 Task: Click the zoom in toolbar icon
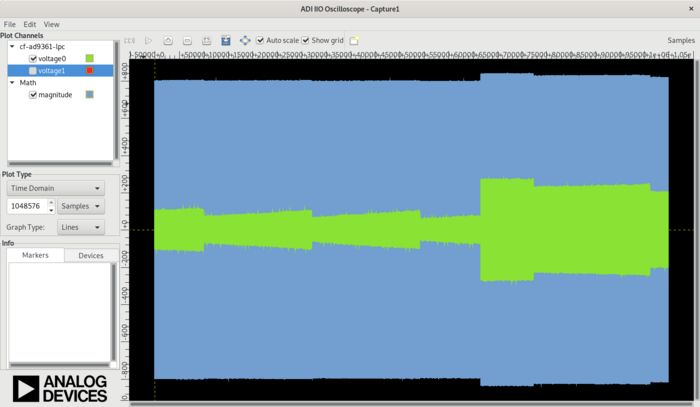point(168,41)
